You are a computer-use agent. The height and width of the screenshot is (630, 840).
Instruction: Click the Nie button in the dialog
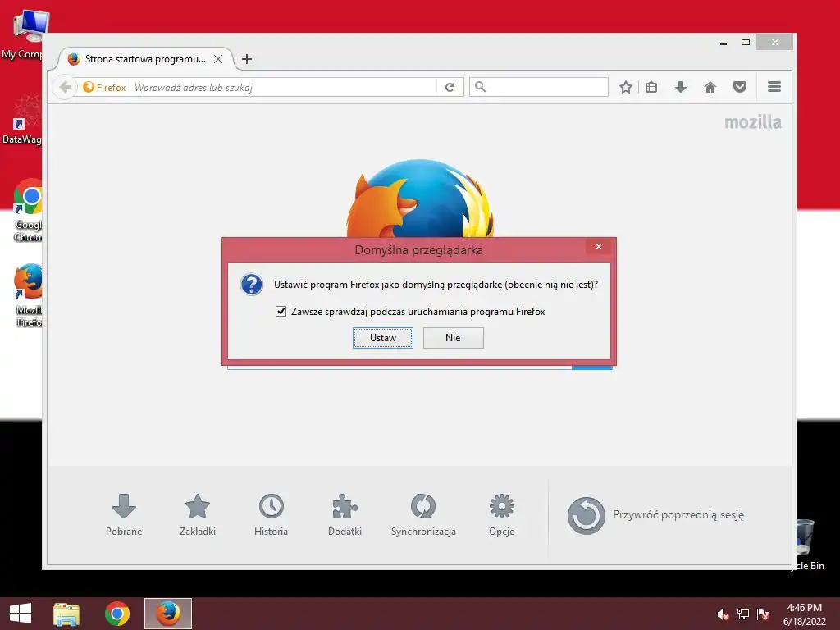tap(453, 338)
